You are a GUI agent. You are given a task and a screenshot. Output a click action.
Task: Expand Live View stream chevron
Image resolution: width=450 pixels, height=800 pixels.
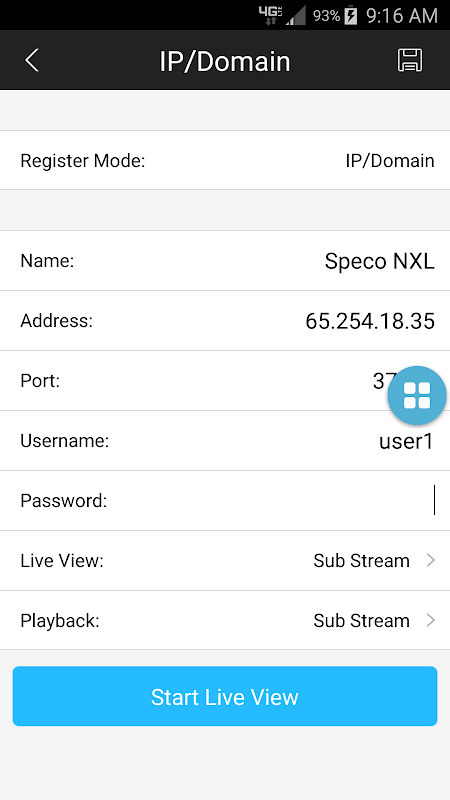tap(431, 561)
